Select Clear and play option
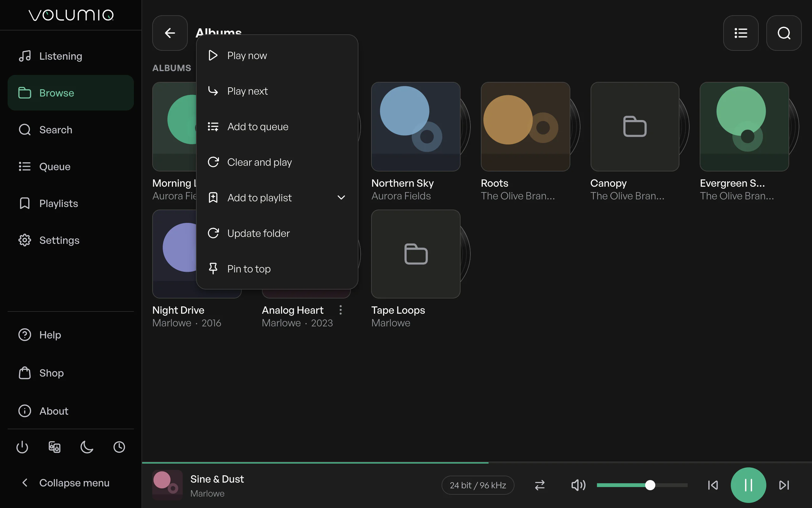The height and width of the screenshot is (508, 812). tap(277, 162)
